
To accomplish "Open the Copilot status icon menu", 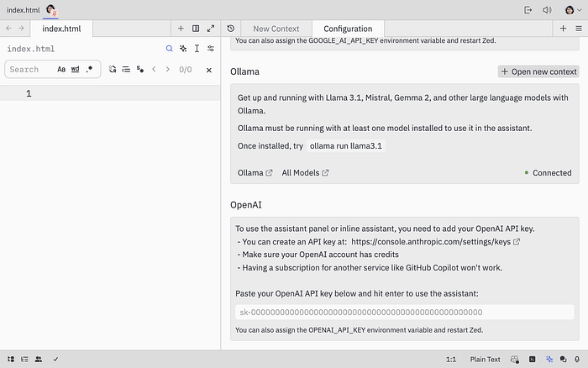I will pos(515,360).
